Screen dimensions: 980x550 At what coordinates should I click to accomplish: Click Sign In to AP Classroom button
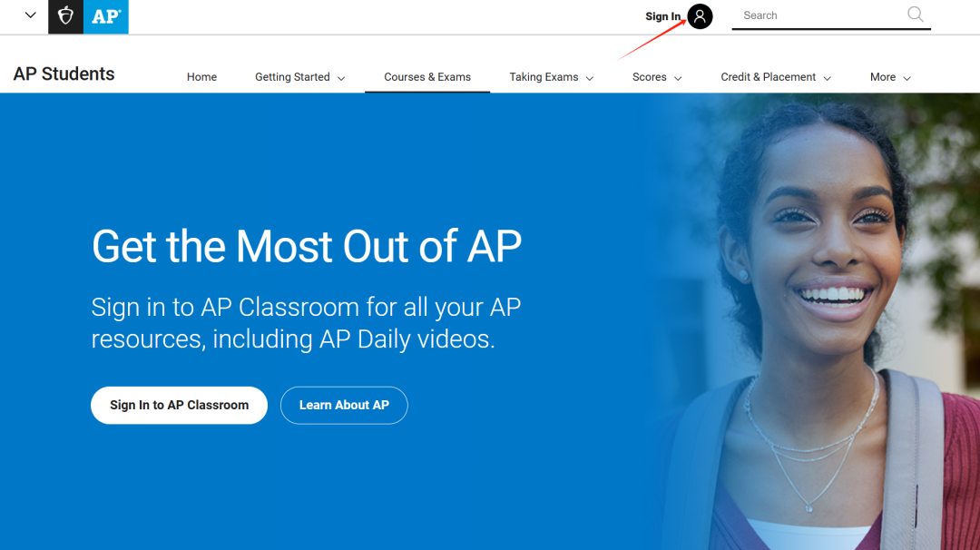pyautogui.click(x=180, y=405)
